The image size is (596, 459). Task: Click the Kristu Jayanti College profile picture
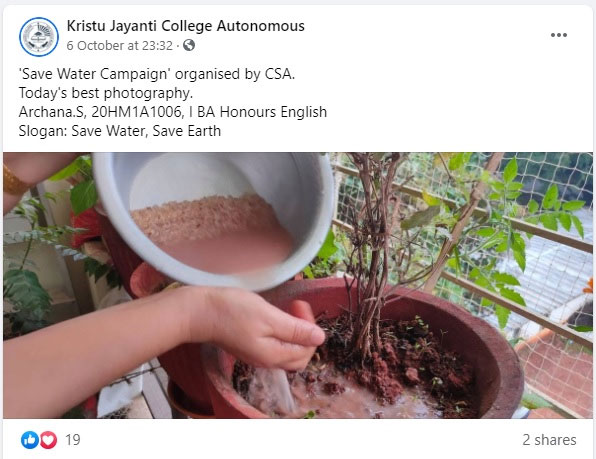click(39, 37)
